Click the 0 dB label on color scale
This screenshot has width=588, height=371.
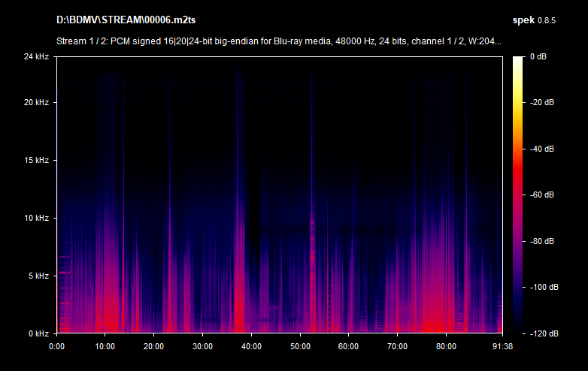[x=539, y=57]
